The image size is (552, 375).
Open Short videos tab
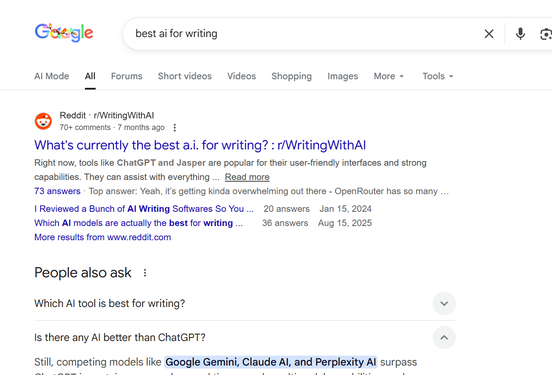(x=185, y=76)
